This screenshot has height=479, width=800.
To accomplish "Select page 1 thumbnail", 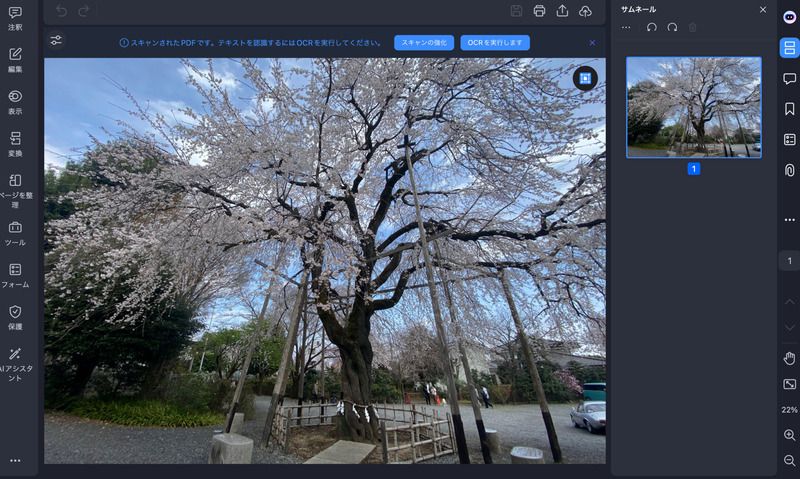I will [694, 107].
